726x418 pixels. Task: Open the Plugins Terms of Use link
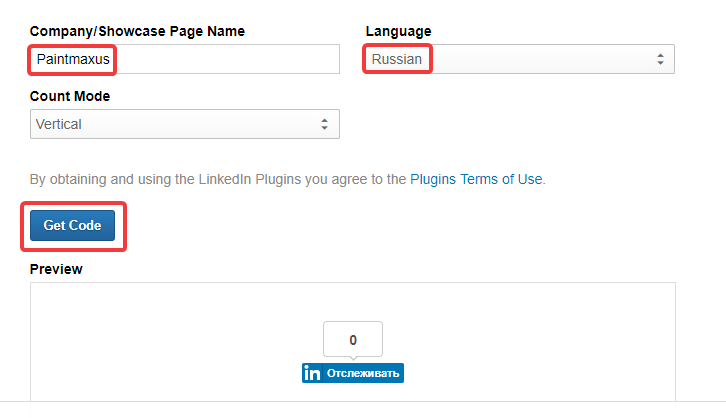(476, 179)
